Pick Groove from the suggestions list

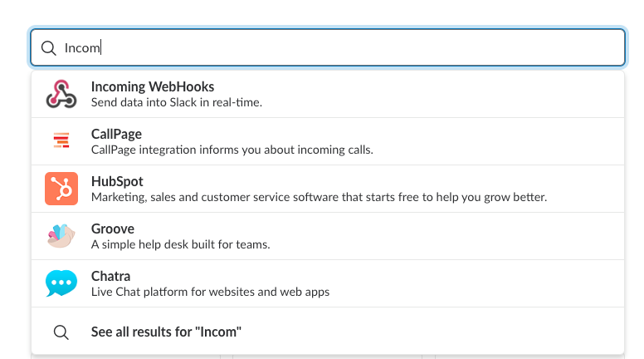click(x=113, y=229)
